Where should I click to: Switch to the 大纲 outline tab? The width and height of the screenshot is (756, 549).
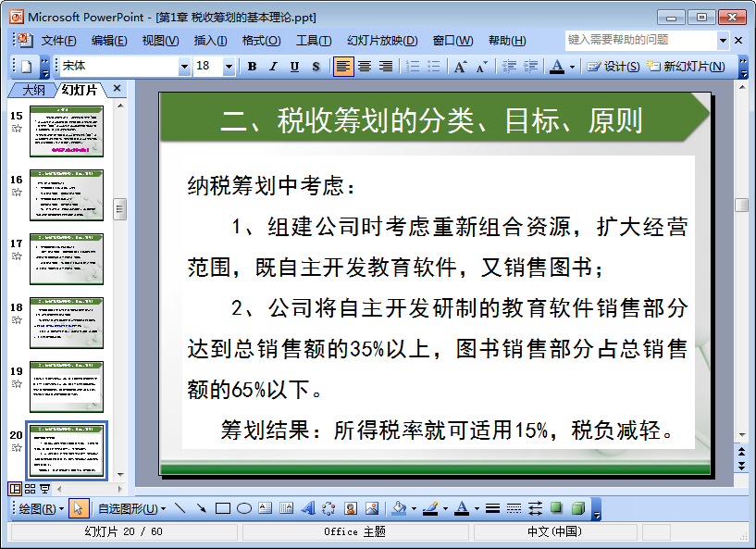[33, 90]
